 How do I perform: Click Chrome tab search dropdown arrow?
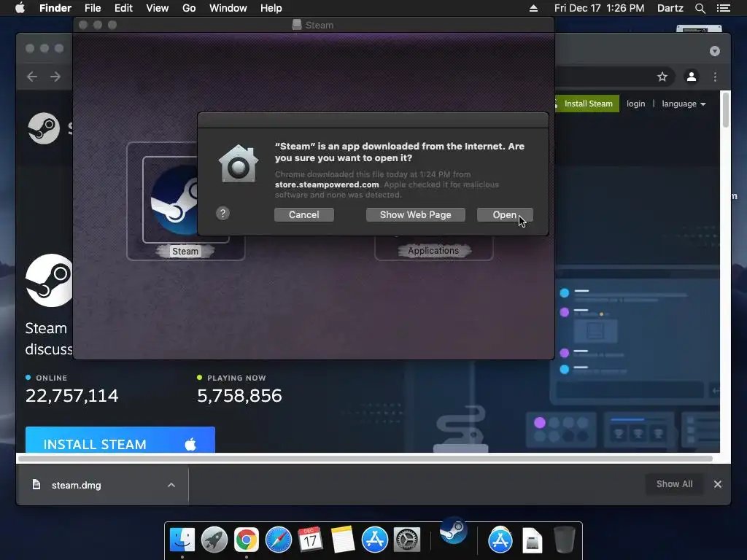point(715,51)
